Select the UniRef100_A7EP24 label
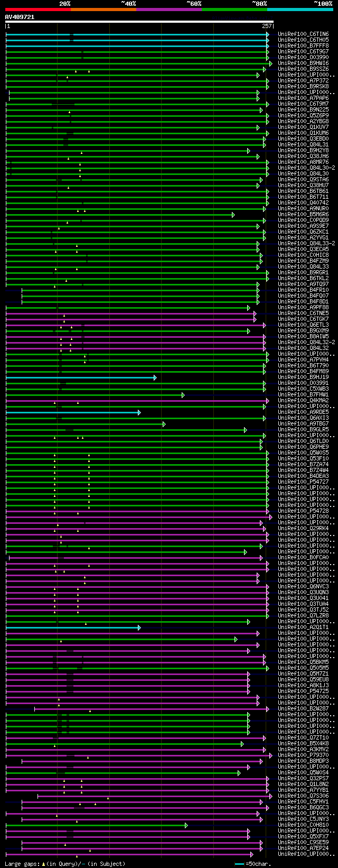 (x=303, y=848)
